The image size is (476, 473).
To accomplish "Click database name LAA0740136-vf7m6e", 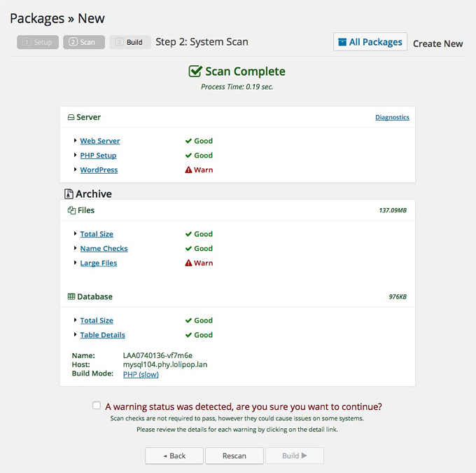I will point(157,355).
